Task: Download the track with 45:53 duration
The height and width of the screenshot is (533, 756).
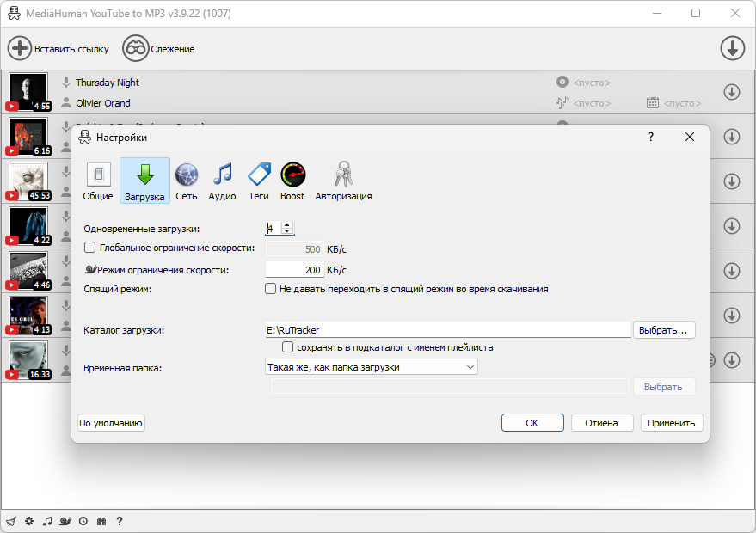Action: 731,181
